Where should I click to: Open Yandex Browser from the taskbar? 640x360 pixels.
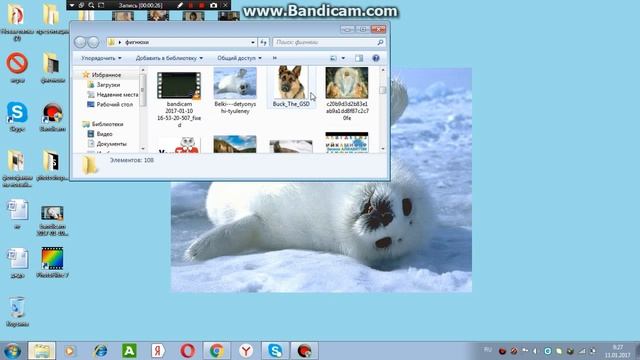click(x=246, y=351)
